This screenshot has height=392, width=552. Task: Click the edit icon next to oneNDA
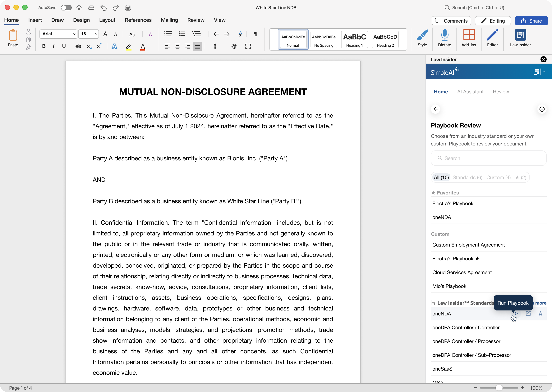(x=528, y=314)
